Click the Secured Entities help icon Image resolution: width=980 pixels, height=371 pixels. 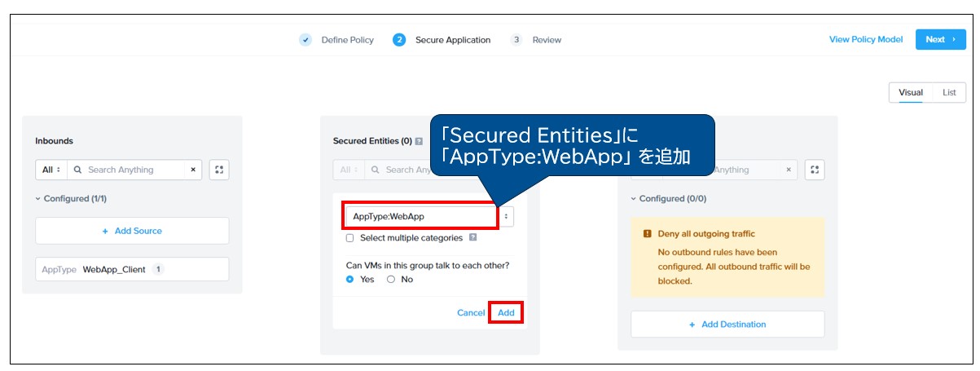coord(419,141)
